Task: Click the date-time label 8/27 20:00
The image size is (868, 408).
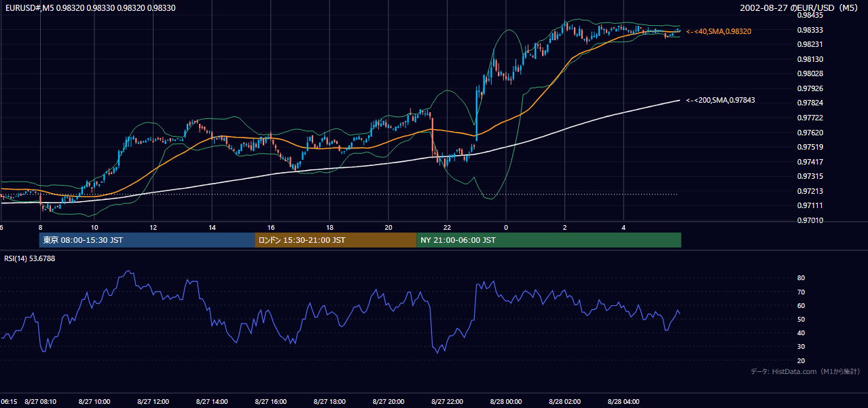Action: (x=388, y=402)
